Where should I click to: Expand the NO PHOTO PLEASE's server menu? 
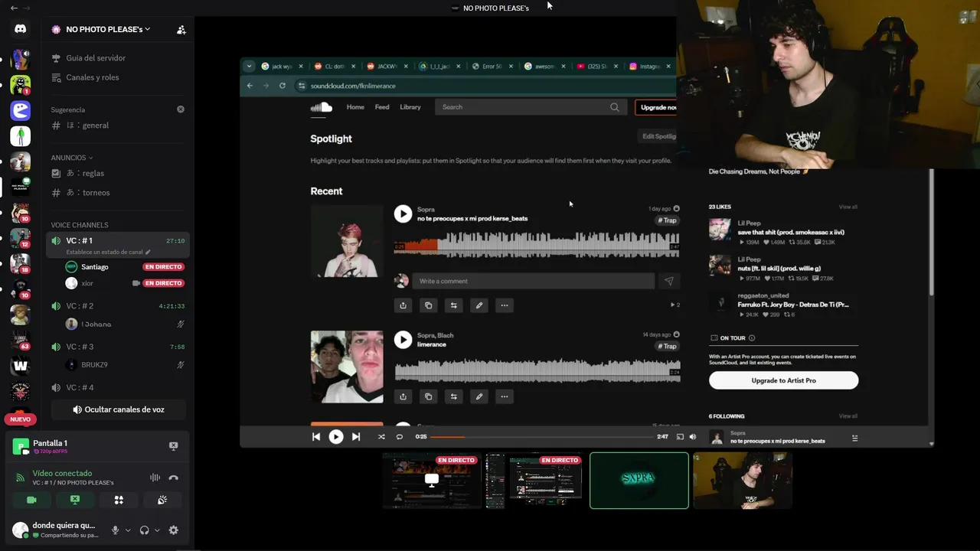107,29
